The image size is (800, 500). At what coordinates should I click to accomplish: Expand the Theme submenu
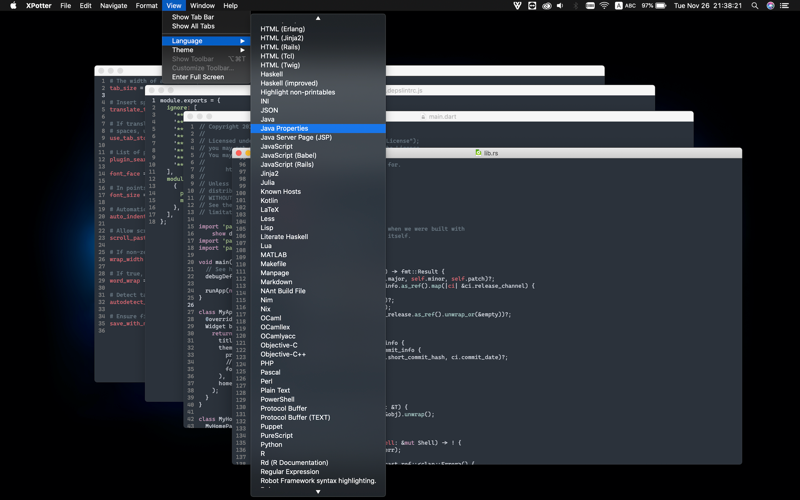pos(206,50)
